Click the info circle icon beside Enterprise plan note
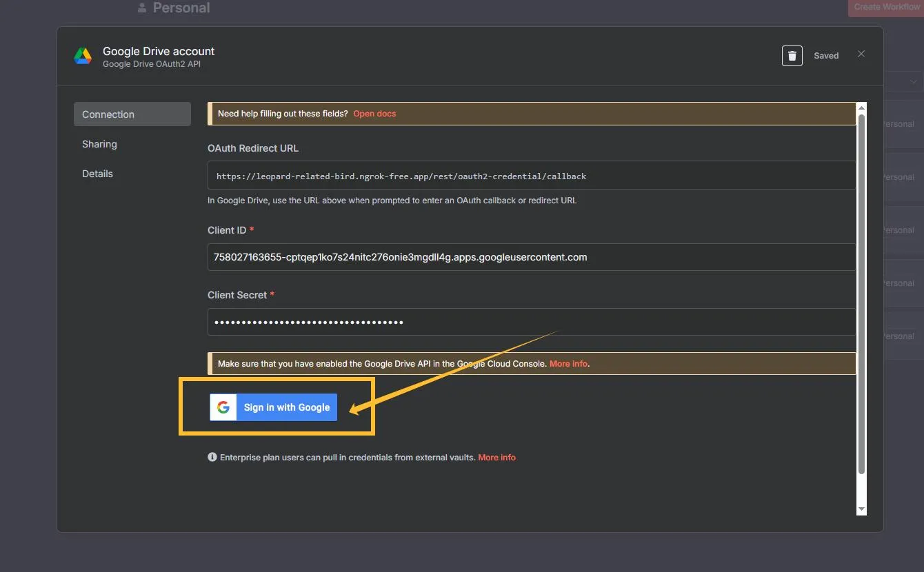The height and width of the screenshot is (572, 924). (x=212, y=456)
